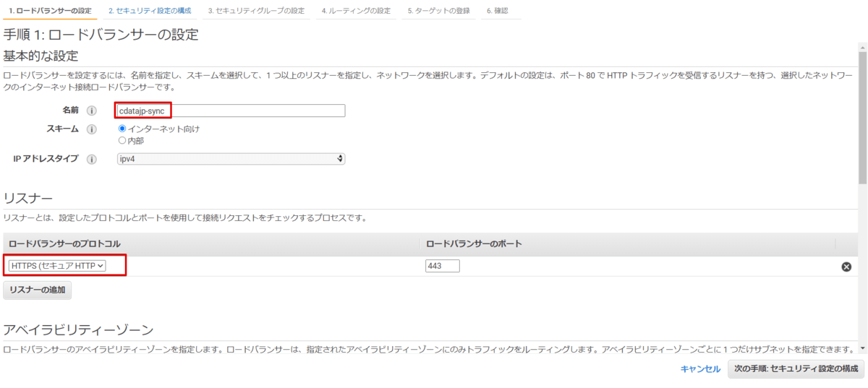The image size is (868, 388).
Task: Proceed with 次の手順: セキュリティ設定の構成 button
Action: tap(796, 369)
